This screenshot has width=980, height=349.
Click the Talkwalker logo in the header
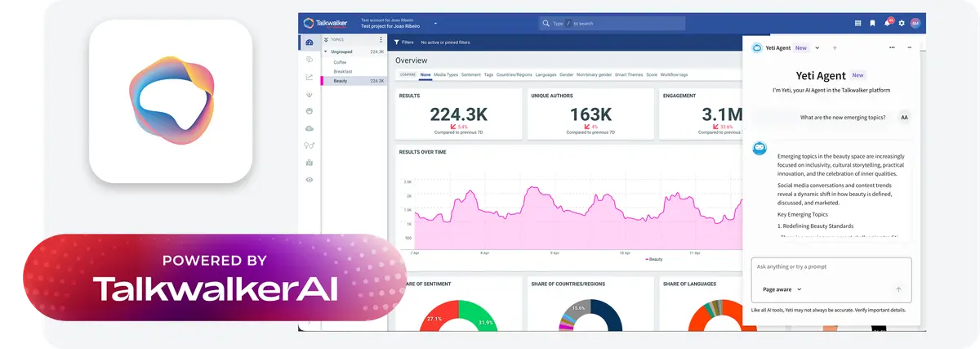[325, 23]
